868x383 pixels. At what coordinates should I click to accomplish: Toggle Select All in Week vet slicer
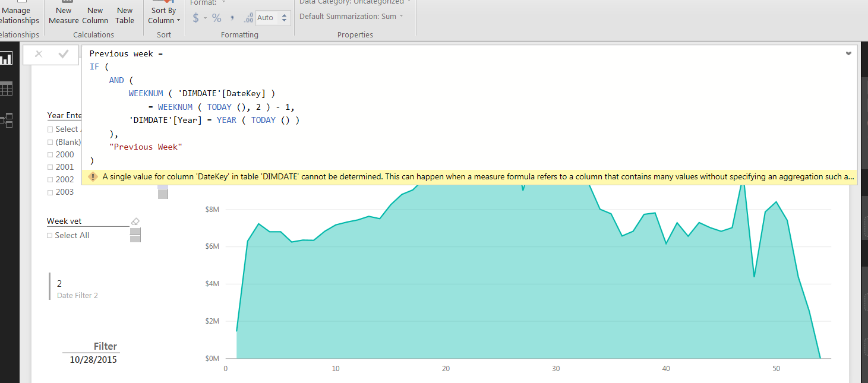click(50, 235)
